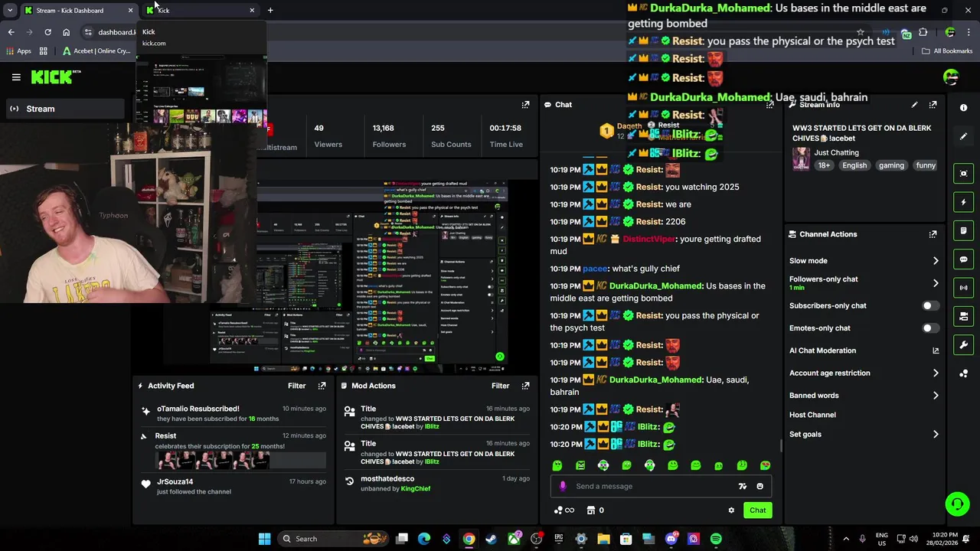Toggle Subscribers-only chat switch
Screen dimensions: 980x551
[930, 305]
